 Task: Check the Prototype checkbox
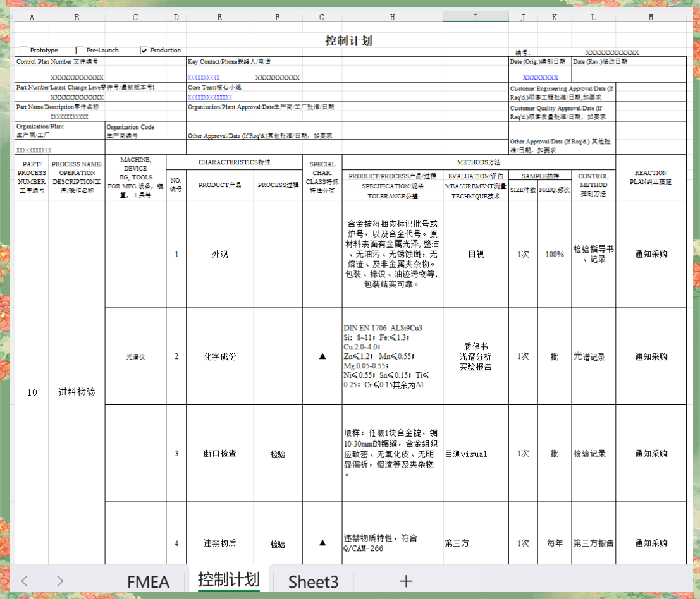[23, 49]
